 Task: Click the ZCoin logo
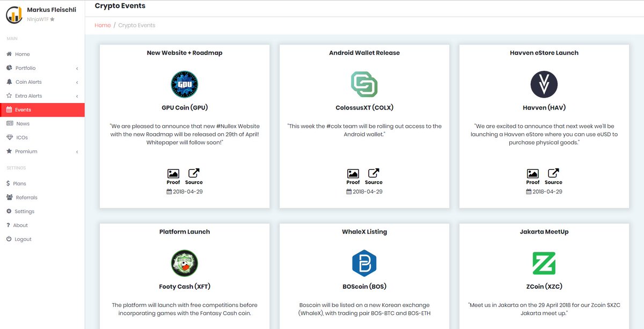coord(544,264)
